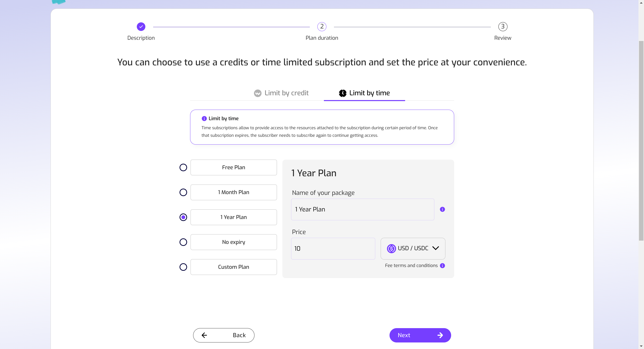
Task: Click the step 3 Review circle
Action: (x=503, y=27)
